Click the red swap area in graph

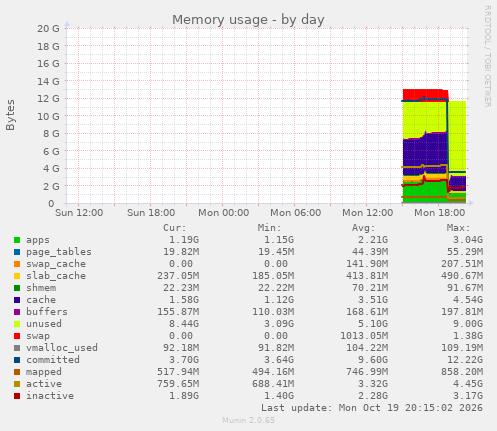(424, 94)
